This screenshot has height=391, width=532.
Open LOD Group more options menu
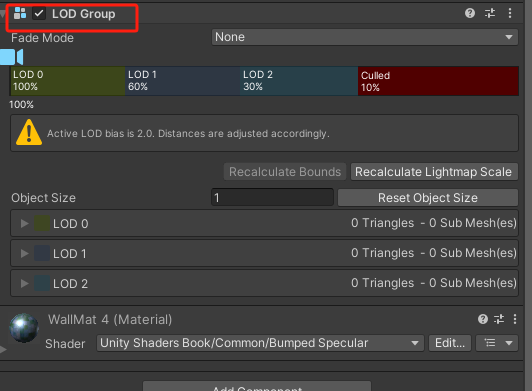(x=510, y=13)
